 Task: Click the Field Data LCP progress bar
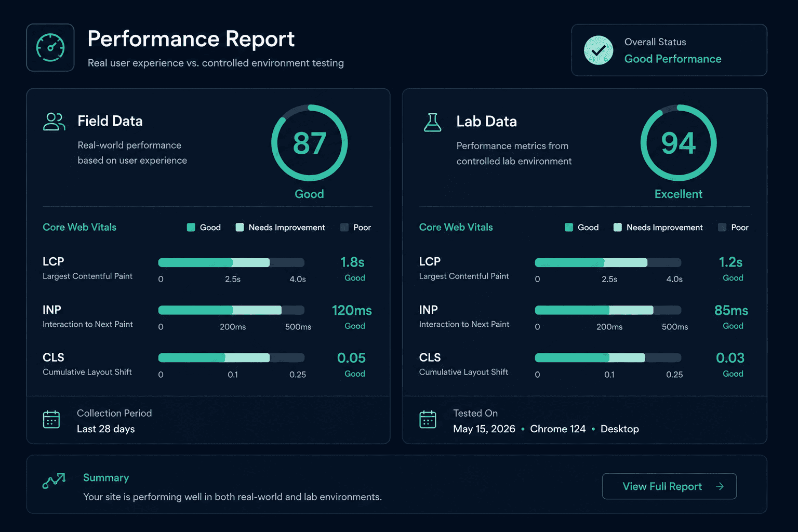click(x=231, y=262)
